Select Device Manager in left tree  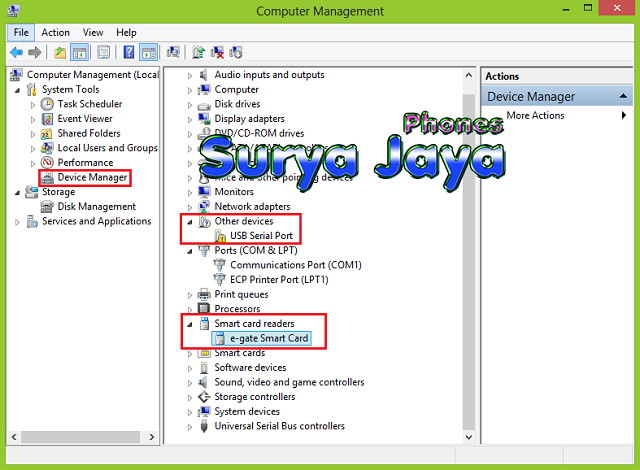point(92,177)
